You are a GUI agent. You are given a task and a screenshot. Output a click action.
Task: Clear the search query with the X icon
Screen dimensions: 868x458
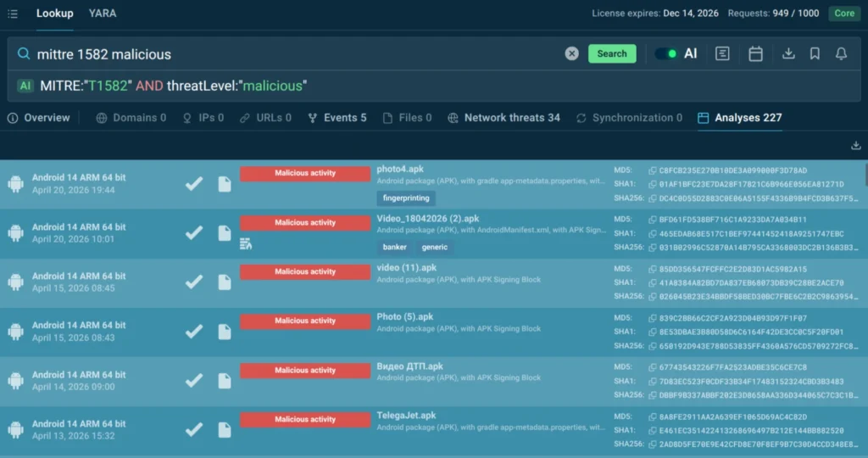(572, 53)
